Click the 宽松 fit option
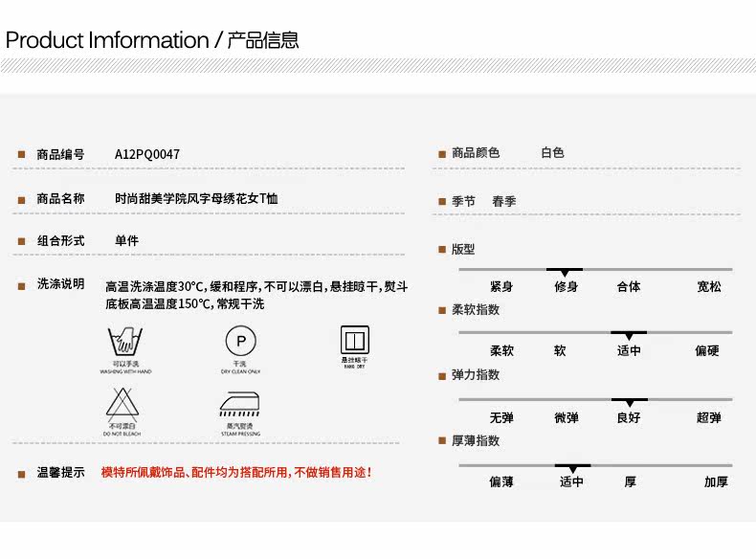The width and height of the screenshot is (756, 559). coord(709,287)
